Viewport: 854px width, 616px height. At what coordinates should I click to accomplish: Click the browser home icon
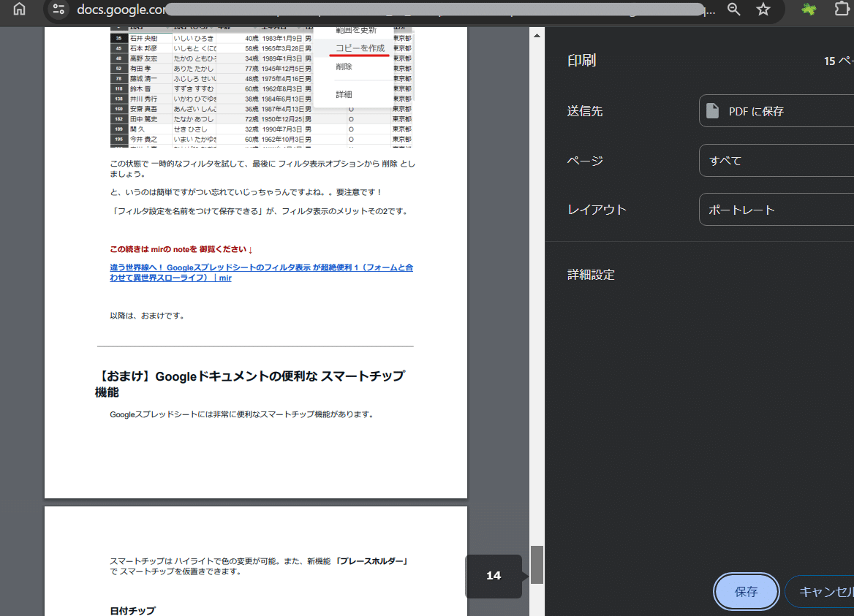tap(19, 9)
